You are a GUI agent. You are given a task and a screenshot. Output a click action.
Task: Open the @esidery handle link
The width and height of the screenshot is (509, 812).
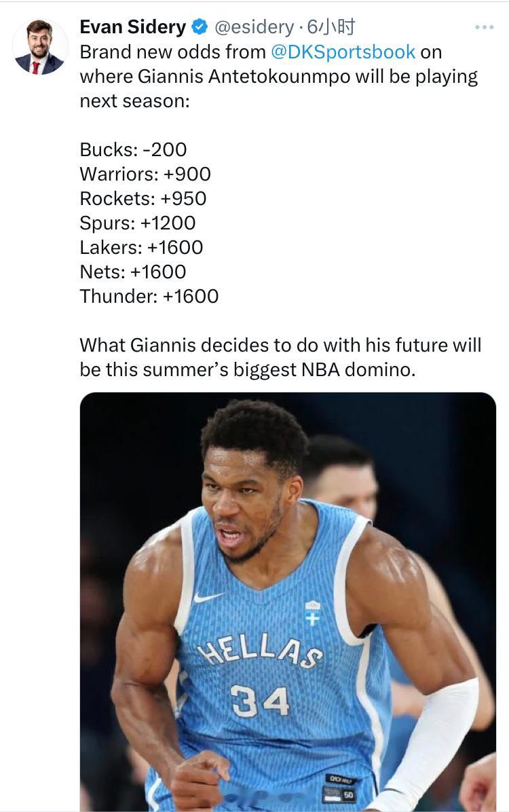point(254,27)
